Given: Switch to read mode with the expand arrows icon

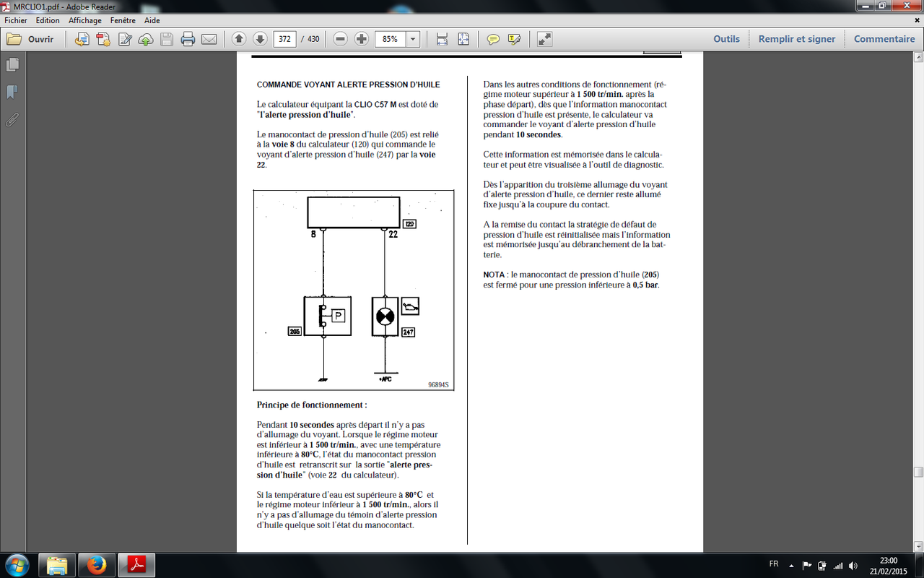Looking at the screenshot, I should (544, 39).
